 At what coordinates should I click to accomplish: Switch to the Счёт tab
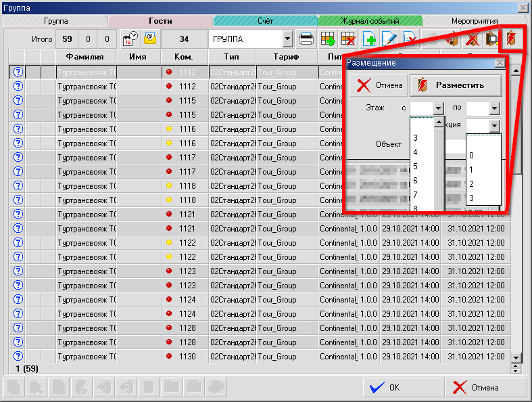[x=265, y=21]
